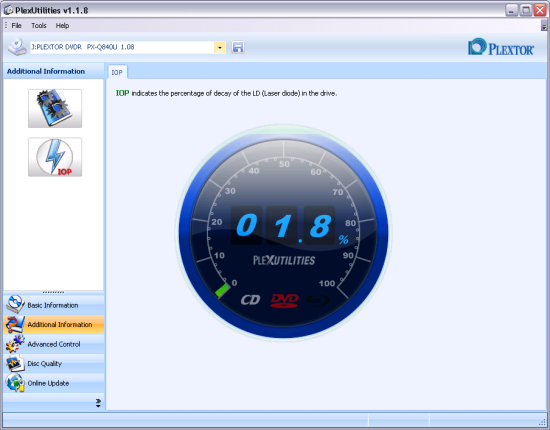The width and height of the screenshot is (550, 430).
Task: Select the IOP lightning bolt icon
Action: [55, 157]
